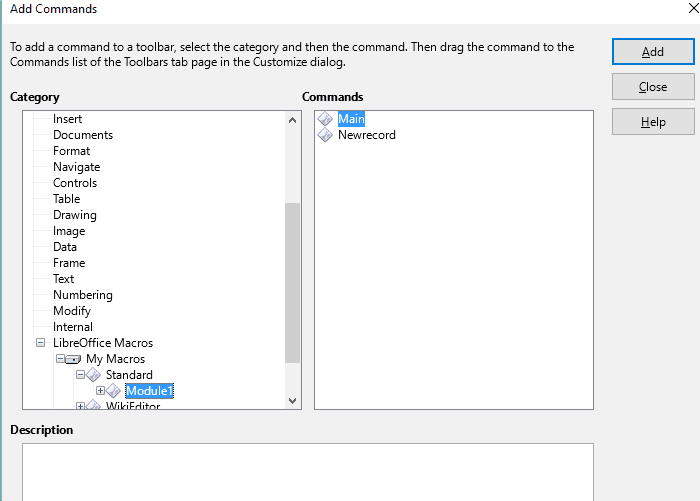Click the Standard library icon
The image size is (700, 501).
(93, 375)
